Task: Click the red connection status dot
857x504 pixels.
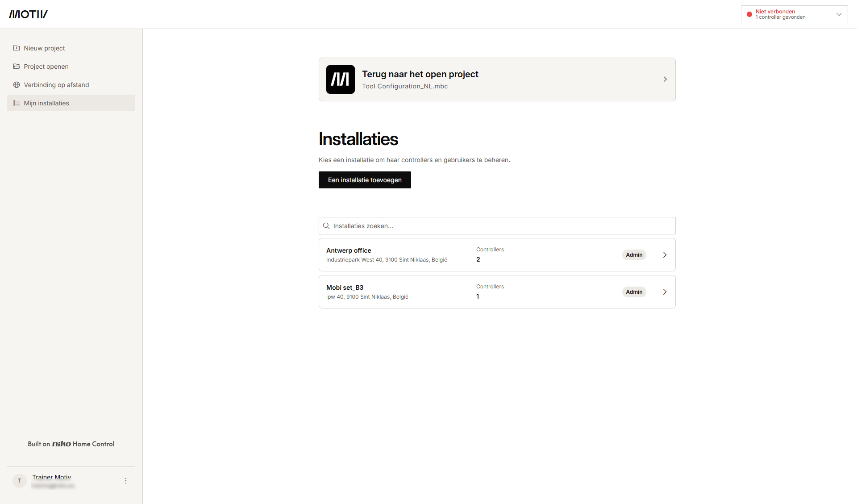Action: [749, 14]
